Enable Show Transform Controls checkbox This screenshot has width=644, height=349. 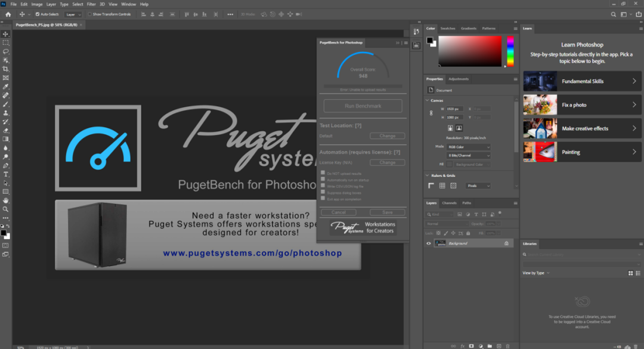[x=89, y=14]
